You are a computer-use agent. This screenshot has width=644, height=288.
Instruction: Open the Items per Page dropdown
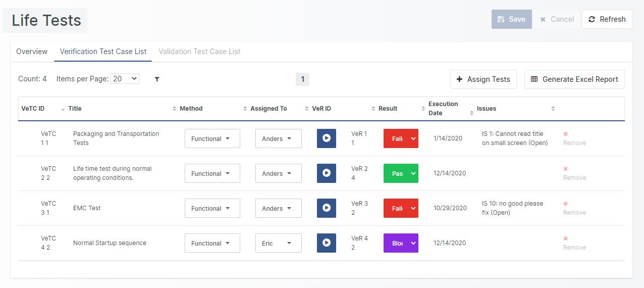125,79
